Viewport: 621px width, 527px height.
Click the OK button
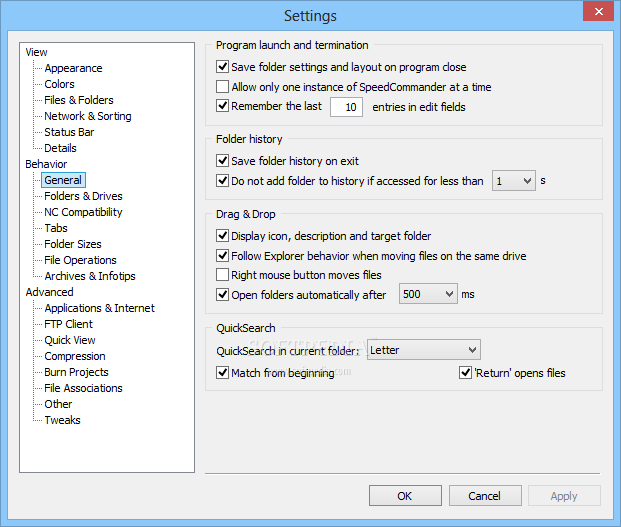(405, 496)
